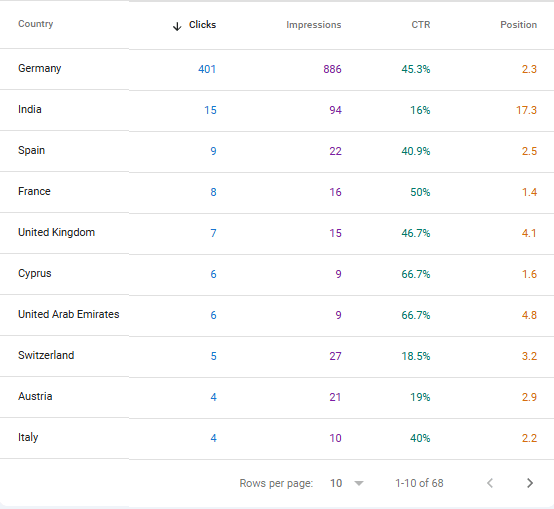The image size is (554, 509).
Task: Sort by the Impressions column header
Action: click(313, 25)
